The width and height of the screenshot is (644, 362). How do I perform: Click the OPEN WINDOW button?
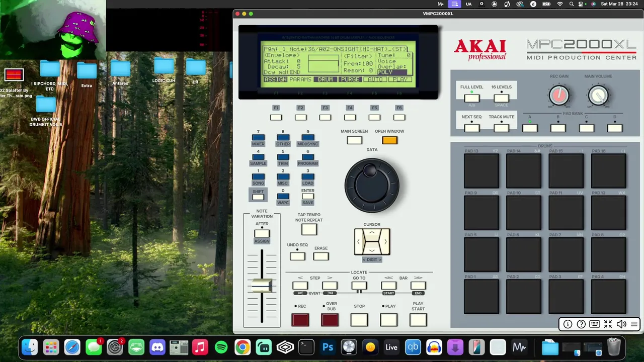(x=389, y=140)
